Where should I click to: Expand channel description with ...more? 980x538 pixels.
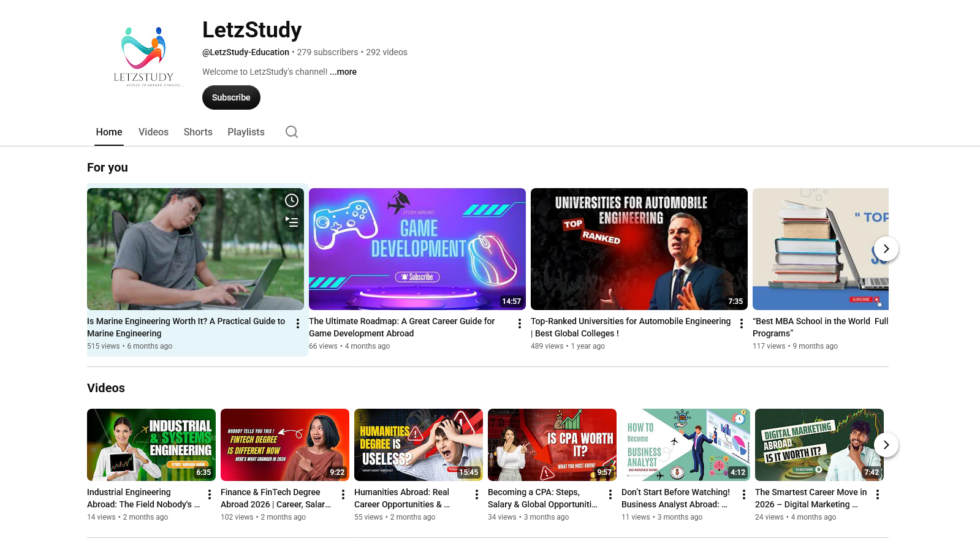coord(343,72)
